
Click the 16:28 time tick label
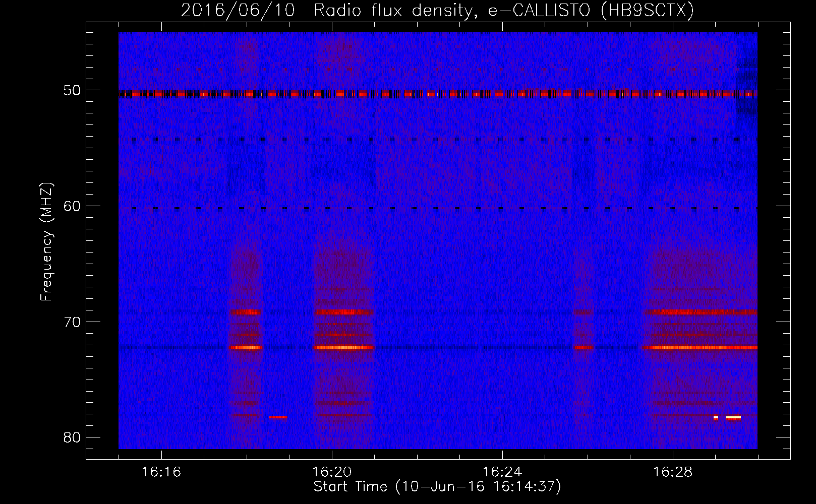(x=673, y=472)
